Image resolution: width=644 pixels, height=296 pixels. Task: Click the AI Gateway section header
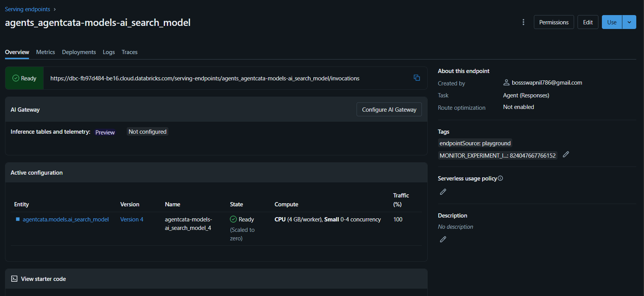tap(25, 109)
